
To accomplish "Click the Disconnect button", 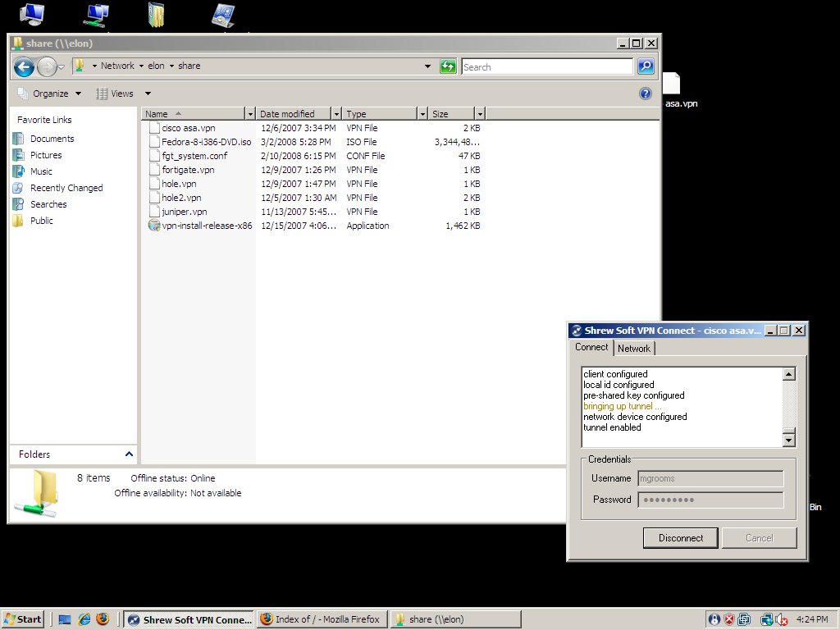I will 681,538.
